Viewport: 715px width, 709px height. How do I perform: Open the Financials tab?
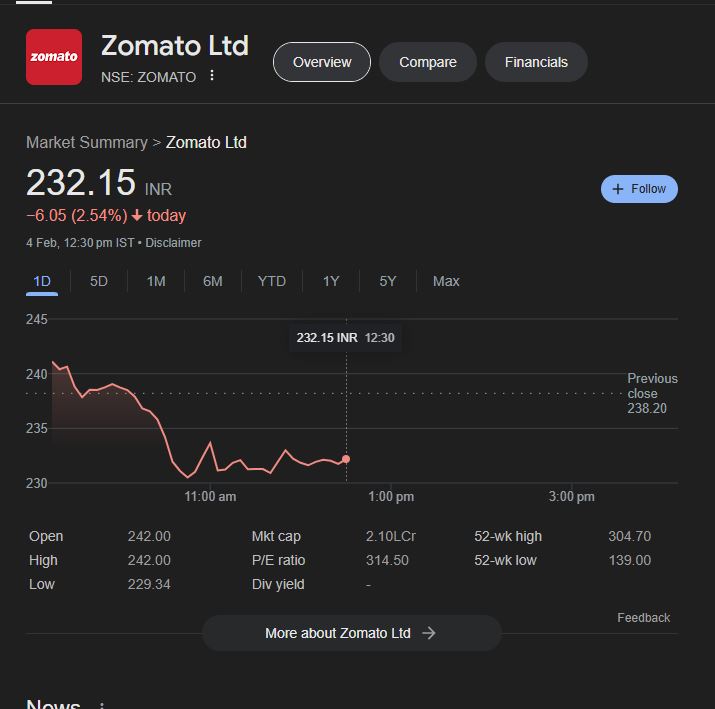(x=536, y=62)
